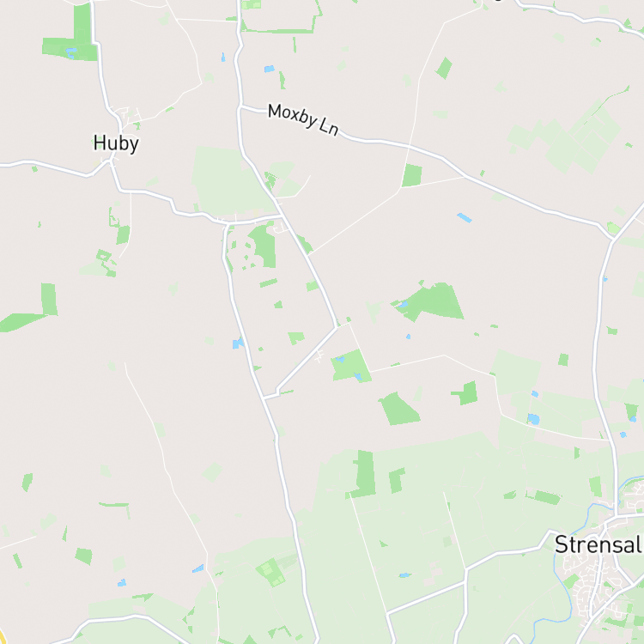Click the tall green rectangle near left edge
The image size is (644, 644).
pos(49,299)
